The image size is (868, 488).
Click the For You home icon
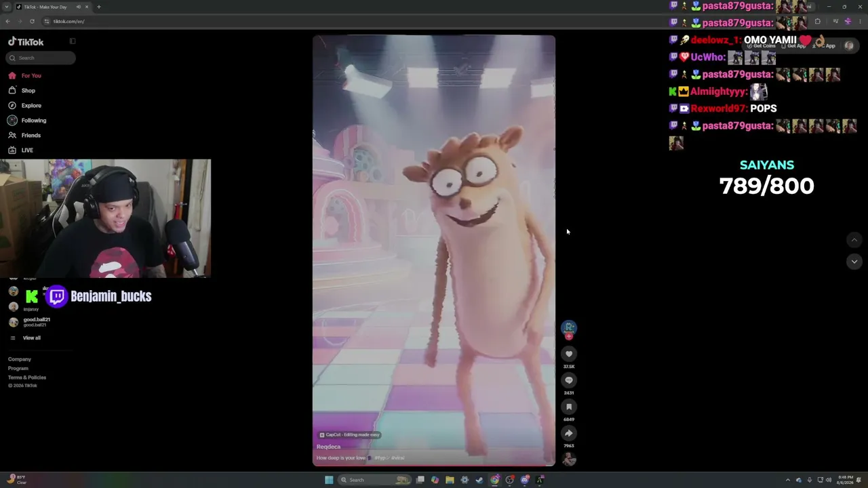pos(12,76)
